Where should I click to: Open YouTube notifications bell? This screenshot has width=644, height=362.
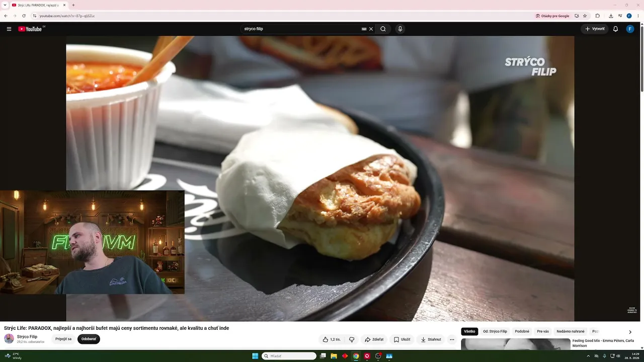click(x=615, y=29)
